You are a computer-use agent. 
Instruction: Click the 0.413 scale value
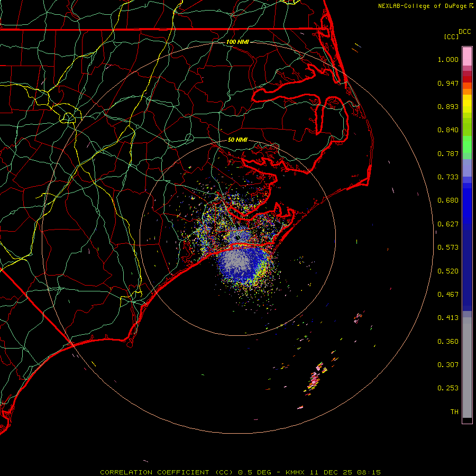(448, 318)
